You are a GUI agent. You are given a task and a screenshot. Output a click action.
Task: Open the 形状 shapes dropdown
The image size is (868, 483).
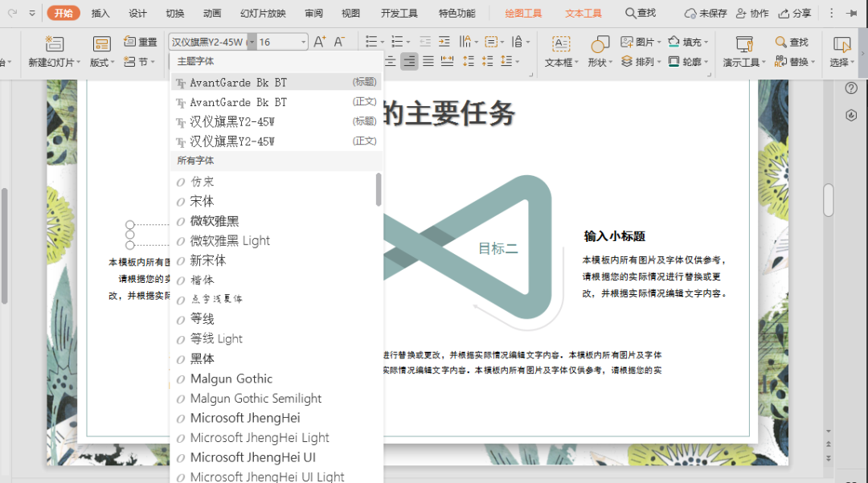point(598,62)
